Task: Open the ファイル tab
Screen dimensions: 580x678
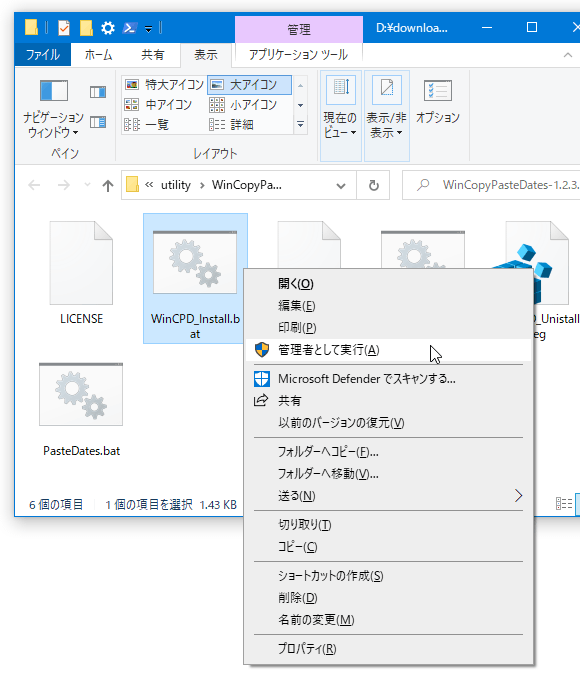Action: tap(42, 55)
